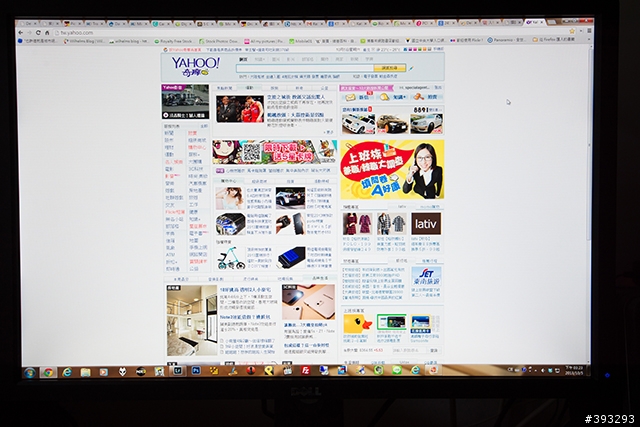640x427 pixels.
Task: Open the red round taskbar icon
Action: (x=251, y=371)
